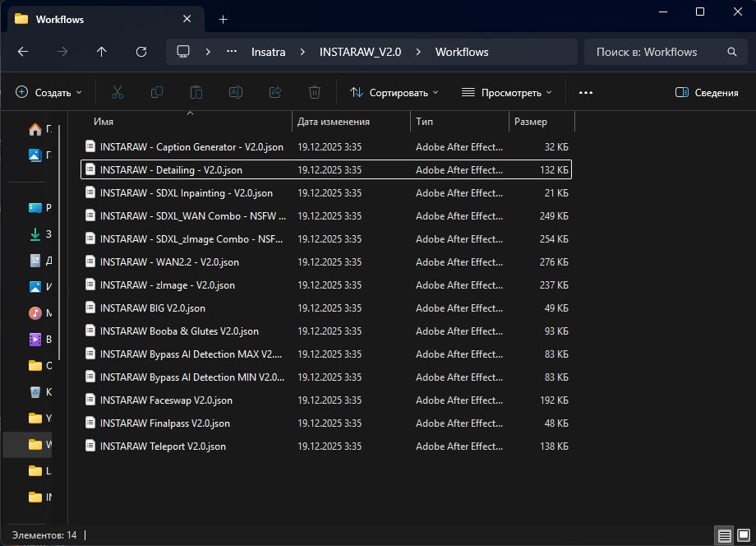Close the Workflows tab
Viewport: 756px width, 546px height.
[x=187, y=19]
